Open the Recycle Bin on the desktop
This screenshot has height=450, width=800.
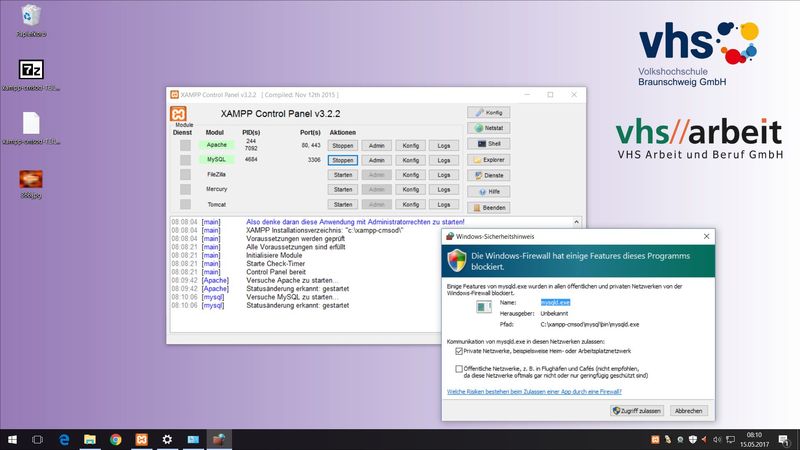coord(30,15)
